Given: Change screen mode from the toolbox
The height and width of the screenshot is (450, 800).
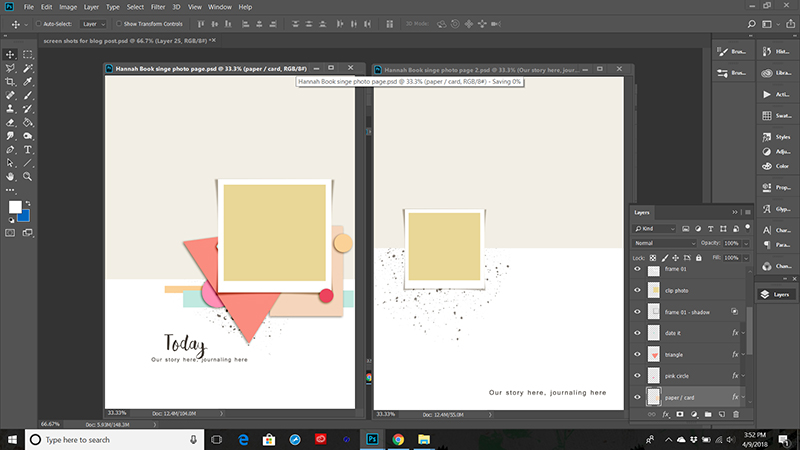Looking at the screenshot, I should [x=28, y=233].
